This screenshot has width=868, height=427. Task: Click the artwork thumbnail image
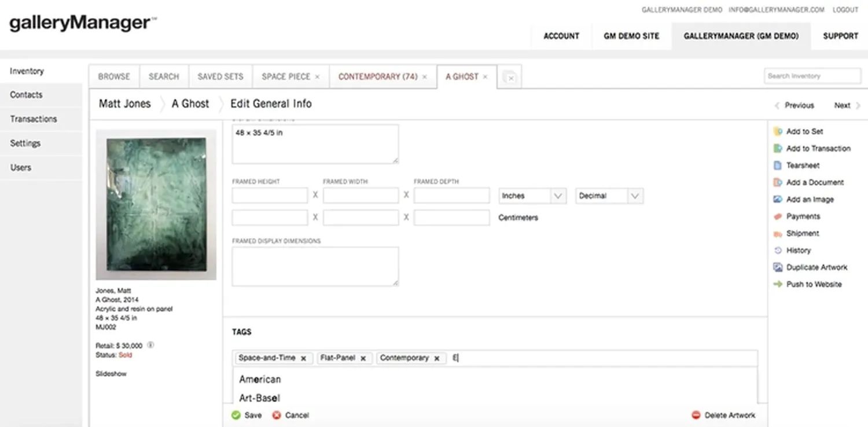coord(156,205)
